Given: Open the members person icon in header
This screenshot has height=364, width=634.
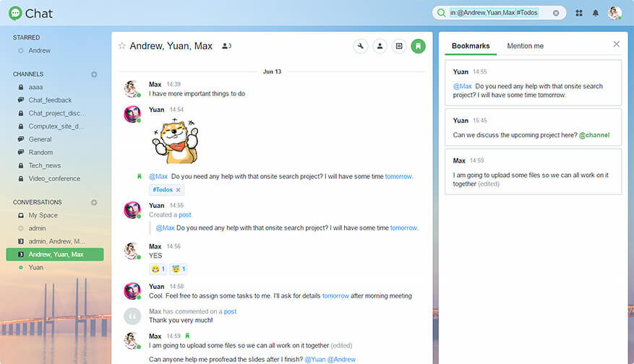Looking at the screenshot, I should click(x=380, y=46).
